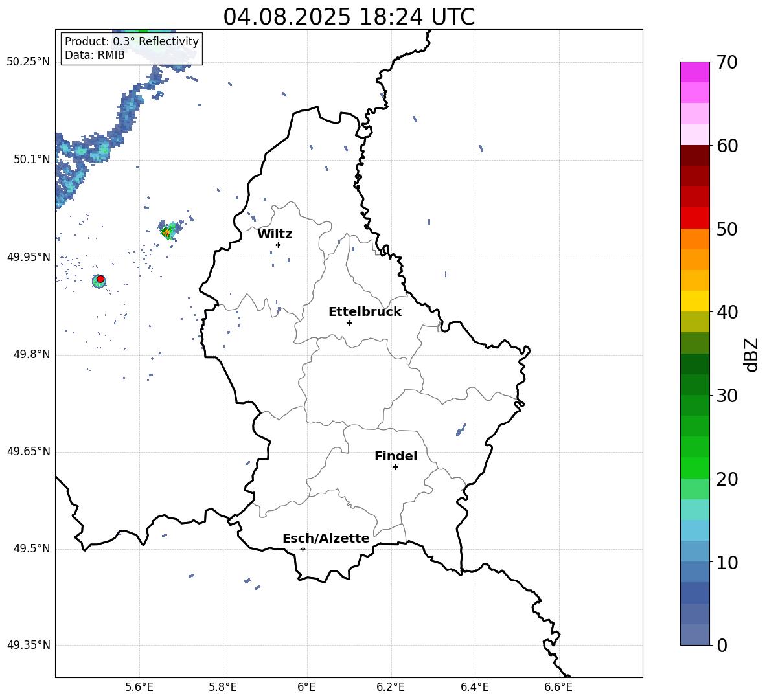This screenshot has width=767, height=700.
Task: Click the red dot marker west of Wiltz
Action: pos(100,279)
